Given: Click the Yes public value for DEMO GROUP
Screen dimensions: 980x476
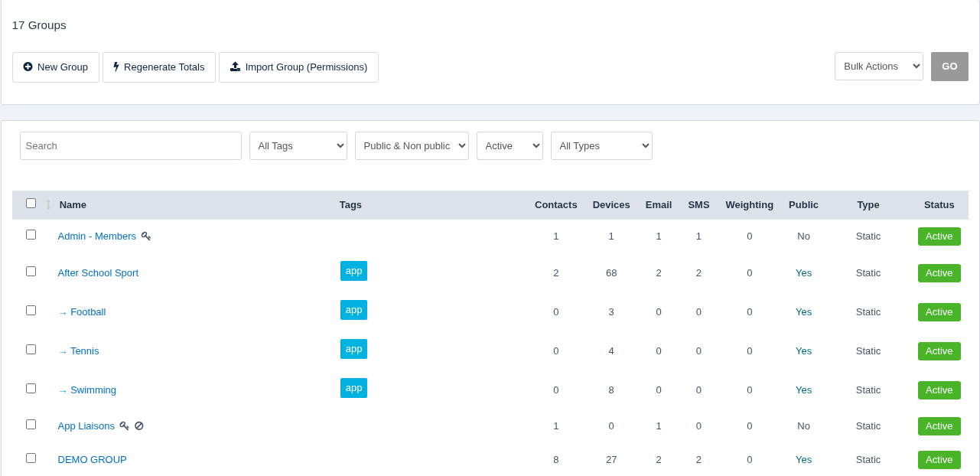Looking at the screenshot, I should 803,460.
